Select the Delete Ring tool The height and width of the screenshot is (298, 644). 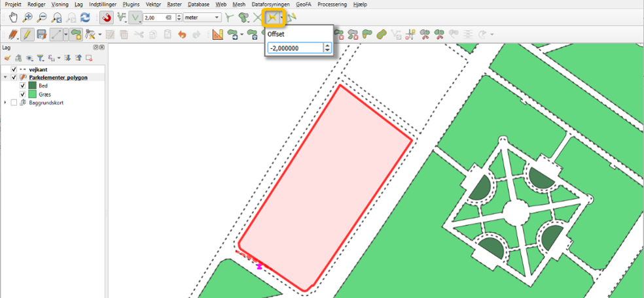click(x=340, y=35)
